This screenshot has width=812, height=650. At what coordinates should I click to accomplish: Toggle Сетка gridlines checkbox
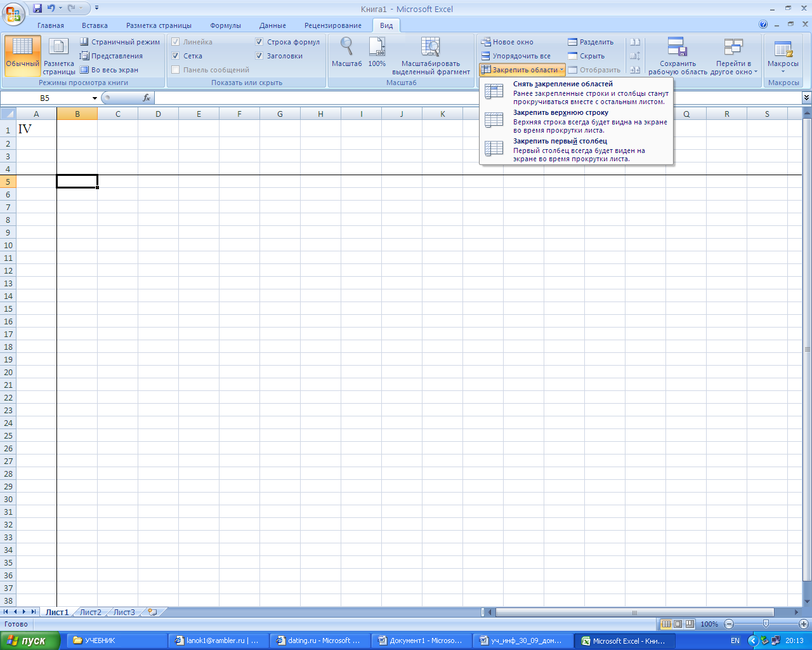(176, 56)
